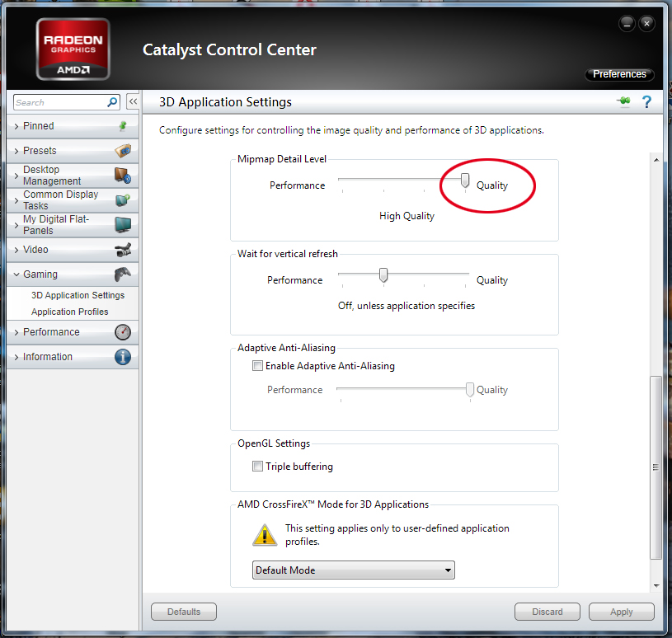The height and width of the screenshot is (638, 672).
Task: Click the Apply button
Action: 622,612
